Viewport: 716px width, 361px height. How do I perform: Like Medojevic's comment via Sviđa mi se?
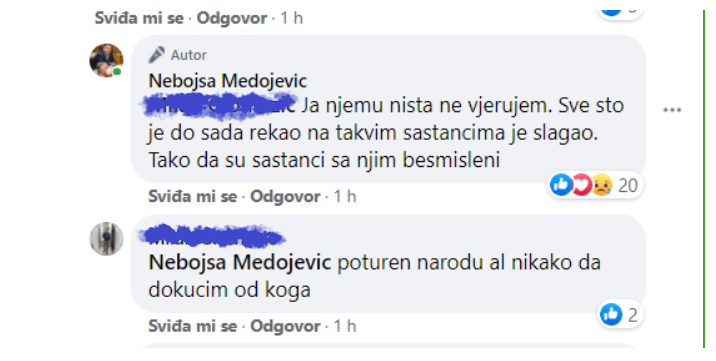192,196
